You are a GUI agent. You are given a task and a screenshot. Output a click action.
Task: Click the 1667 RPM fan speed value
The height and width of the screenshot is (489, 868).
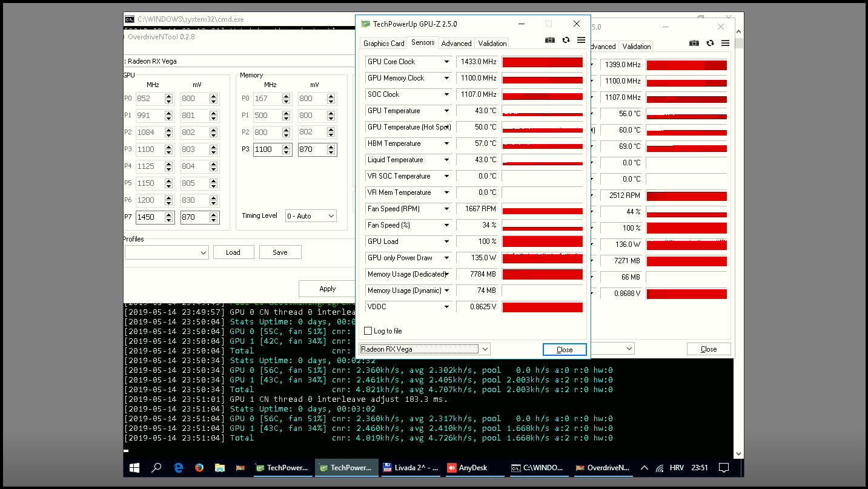point(477,209)
